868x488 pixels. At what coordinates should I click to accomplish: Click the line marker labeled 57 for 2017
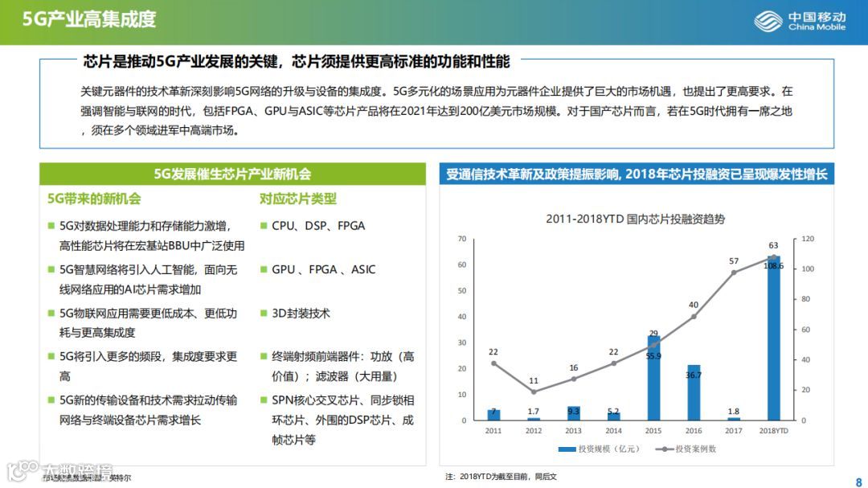coord(734,273)
